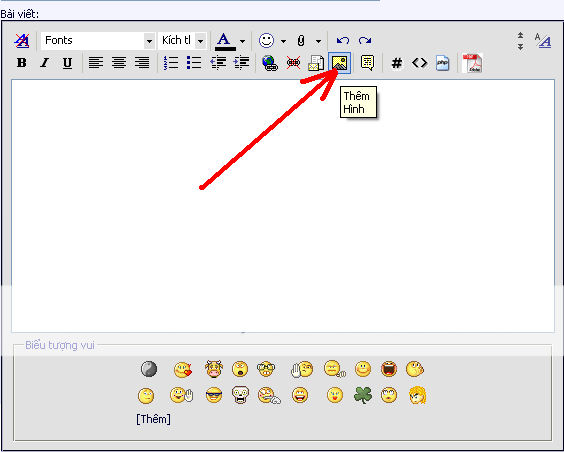Click the Undo arrow icon
This screenshot has height=452, width=564.
(343, 40)
